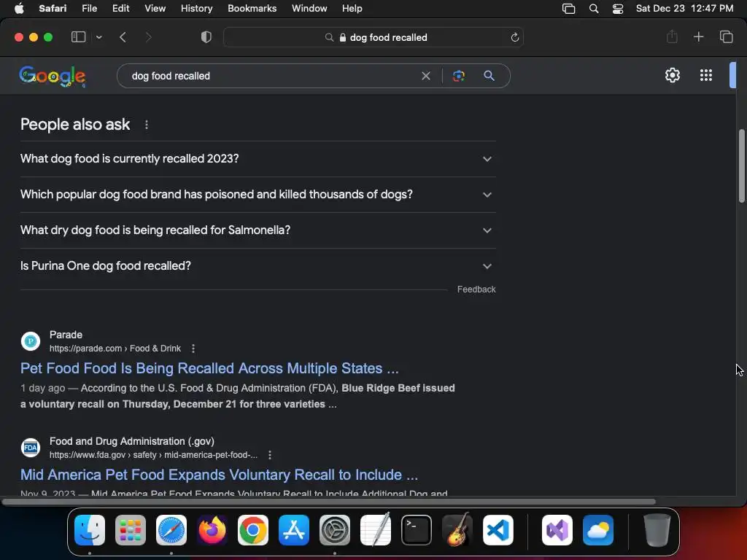Image resolution: width=747 pixels, height=560 pixels.
Task: Open the Google apps grid
Action: [x=706, y=75]
